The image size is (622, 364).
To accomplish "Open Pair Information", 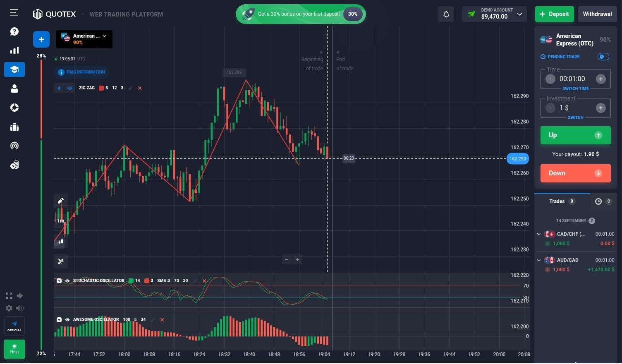I will pyautogui.click(x=82, y=72).
